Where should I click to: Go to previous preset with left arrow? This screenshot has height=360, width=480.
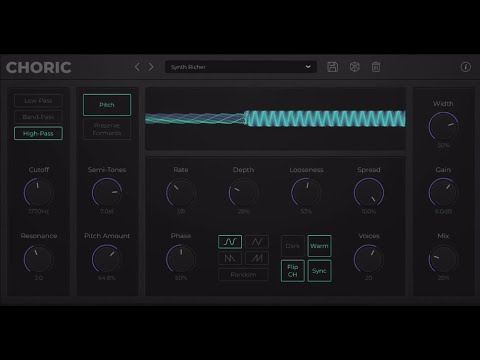137,67
